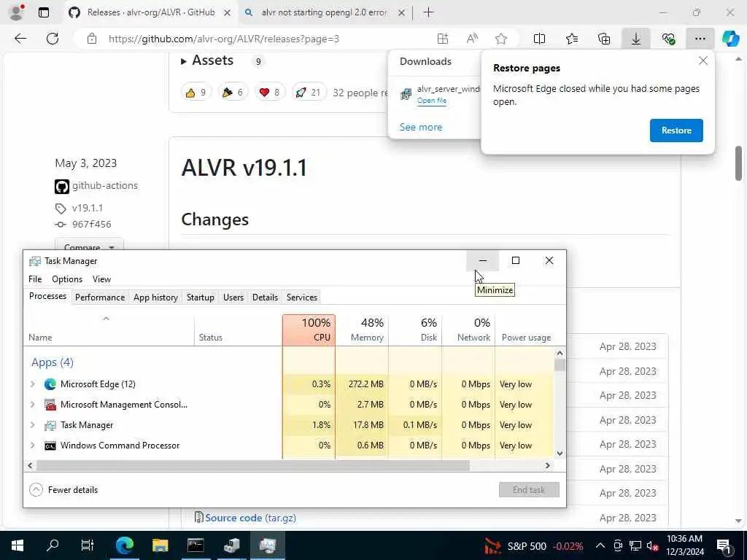This screenshot has height=560, width=747.
Task: Open Source code (tar.gz) link
Action: (250, 518)
